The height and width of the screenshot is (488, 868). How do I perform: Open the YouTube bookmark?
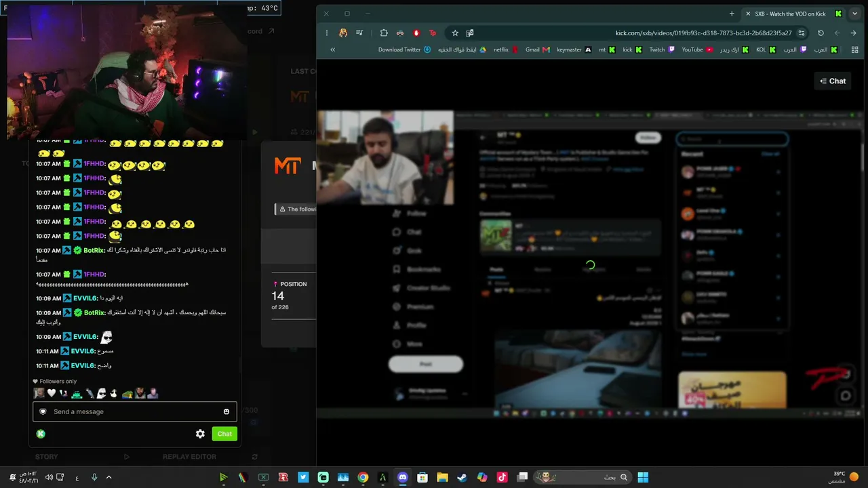click(x=697, y=49)
